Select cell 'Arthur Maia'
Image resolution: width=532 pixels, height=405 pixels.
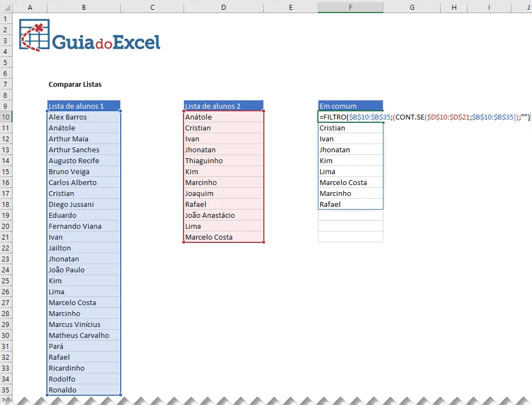click(x=84, y=139)
